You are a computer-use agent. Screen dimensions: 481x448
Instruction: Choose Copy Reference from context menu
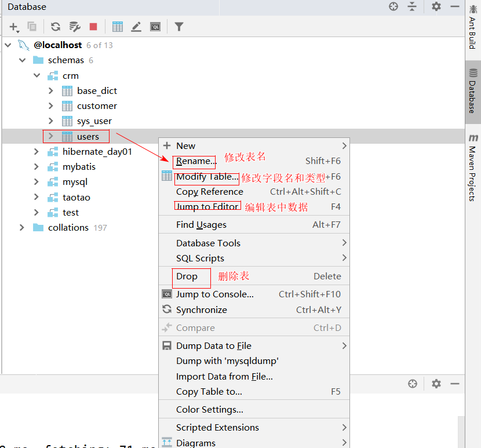point(254,191)
